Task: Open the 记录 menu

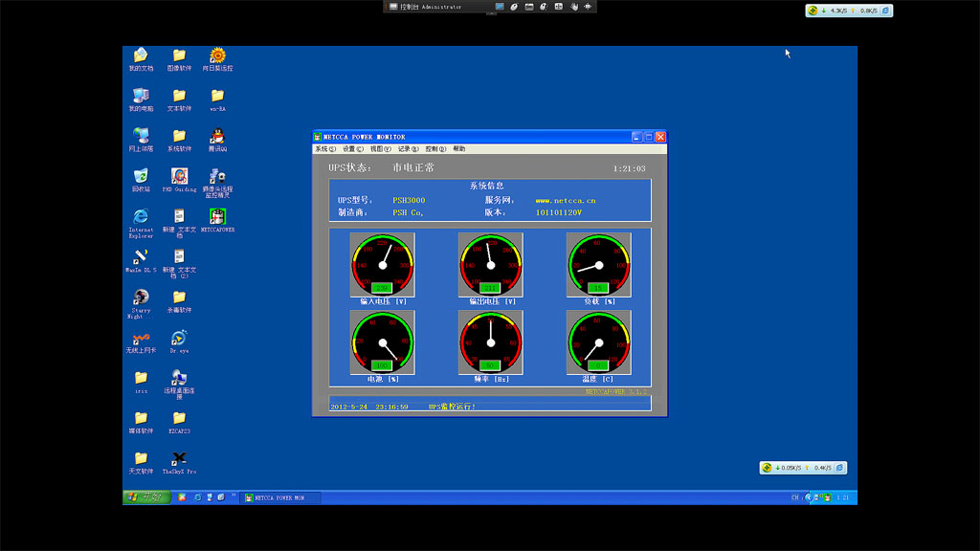Action: [408, 149]
